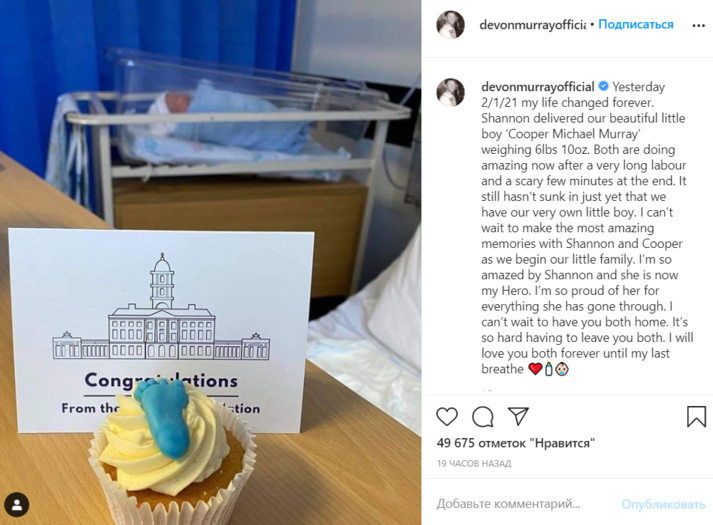This screenshot has height=525, width=713.
Task: Open post timestamp 19 часов назад
Action: coord(474,464)
